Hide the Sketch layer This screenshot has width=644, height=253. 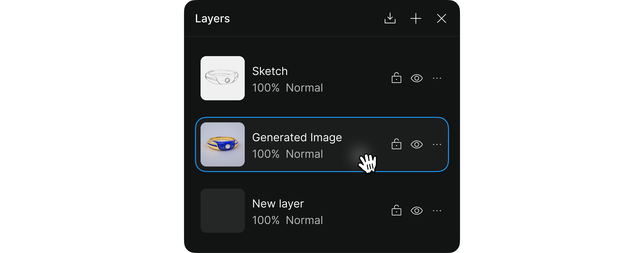tap(417, 78)
